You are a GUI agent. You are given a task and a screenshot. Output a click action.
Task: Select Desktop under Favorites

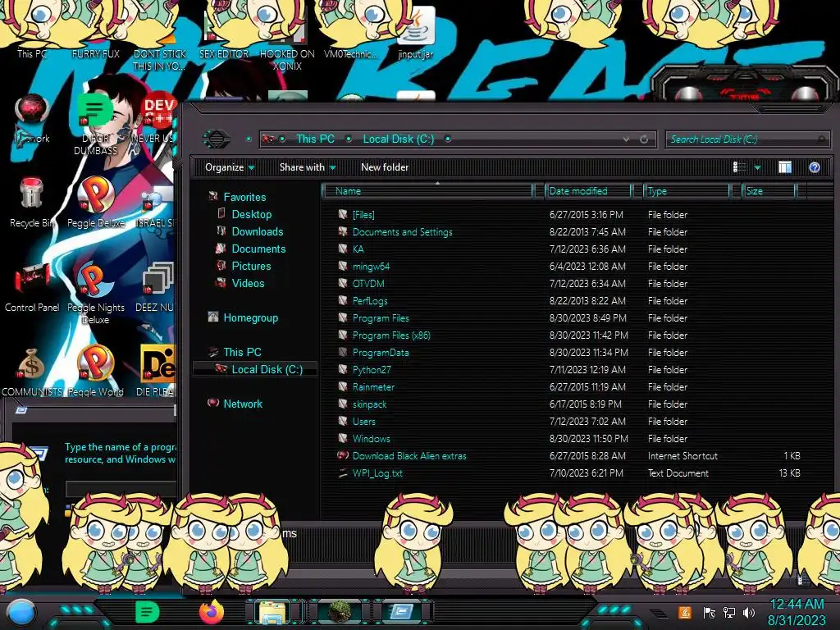click(x=251, y=214)
